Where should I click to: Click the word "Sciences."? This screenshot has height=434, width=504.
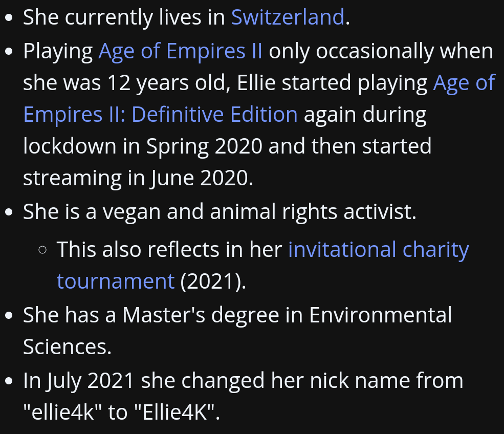coord(68,346)
